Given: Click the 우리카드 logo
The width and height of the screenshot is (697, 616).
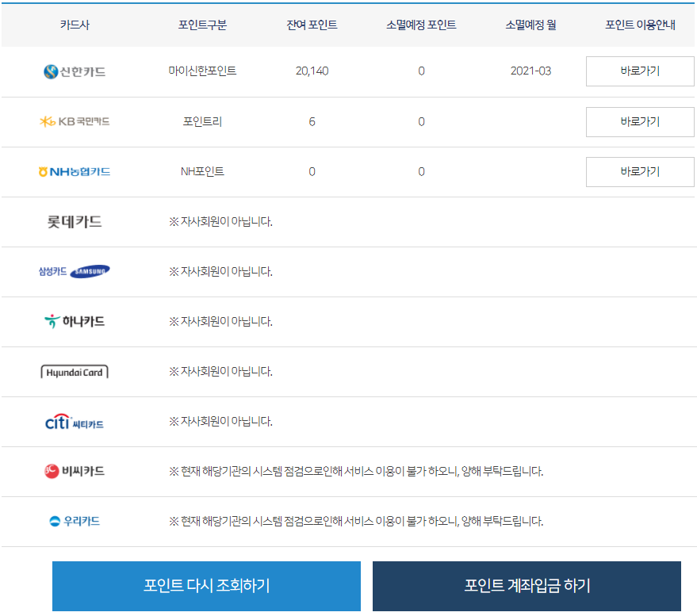Looking at the screenshot, I should pyautogui.click(x=75, y=521).
